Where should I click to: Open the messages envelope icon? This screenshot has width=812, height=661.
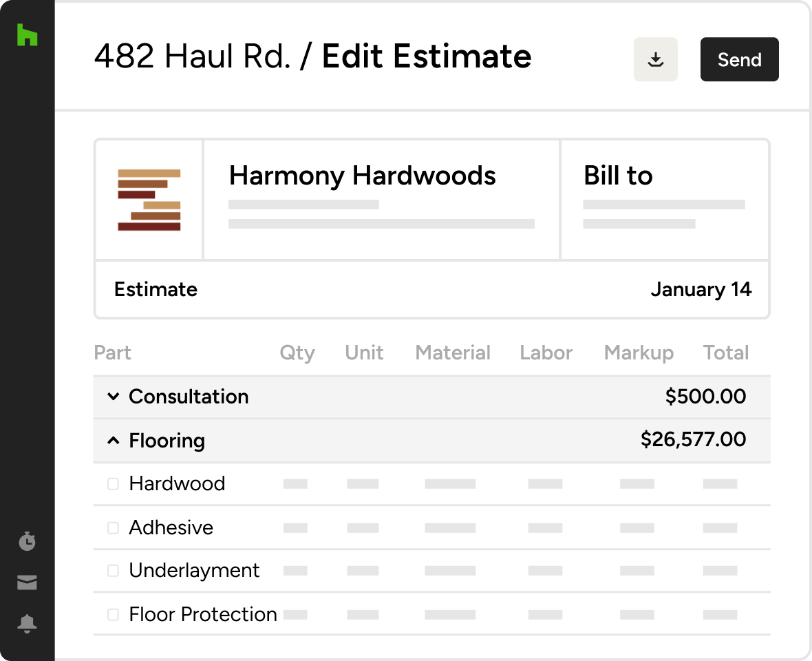[27, 583]
